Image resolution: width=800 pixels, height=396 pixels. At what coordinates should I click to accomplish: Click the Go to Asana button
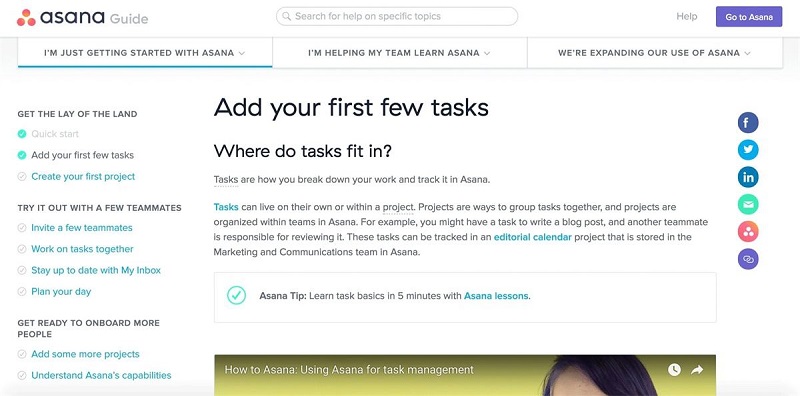pyautogui.click(x=749, y=17)
